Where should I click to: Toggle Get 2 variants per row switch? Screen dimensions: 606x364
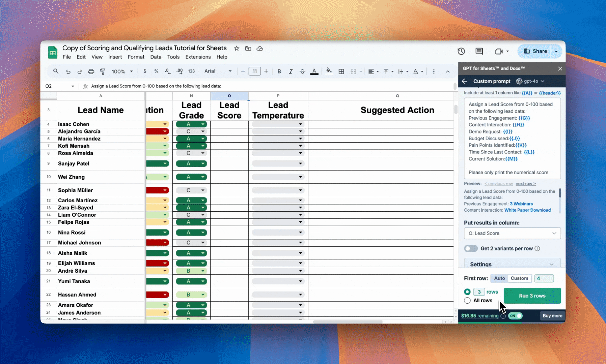pos(471,248)
